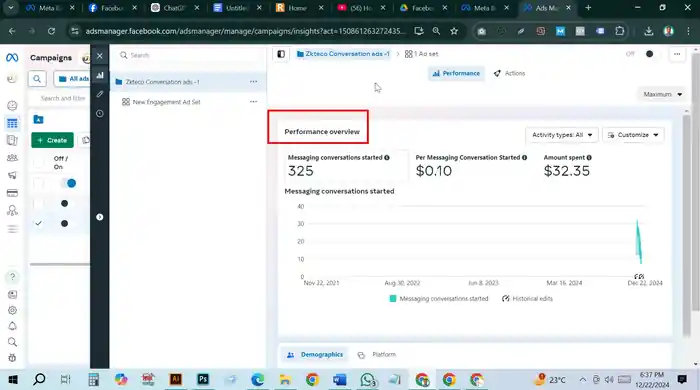Image resolution: width=700 pixels, height=390 pixels.
Task: Open the Customize dropdown
Action: (633, 135)
